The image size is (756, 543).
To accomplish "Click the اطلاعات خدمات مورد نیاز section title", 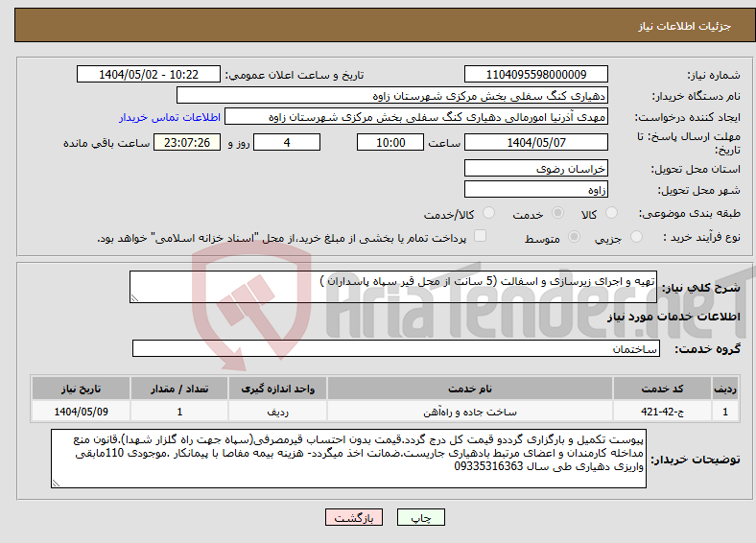I will (x=673, y=317).
